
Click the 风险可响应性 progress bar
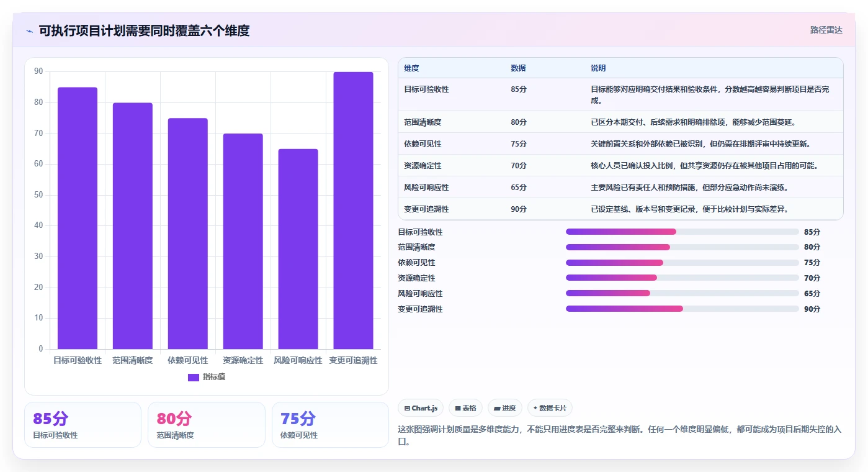coord(682,293)
